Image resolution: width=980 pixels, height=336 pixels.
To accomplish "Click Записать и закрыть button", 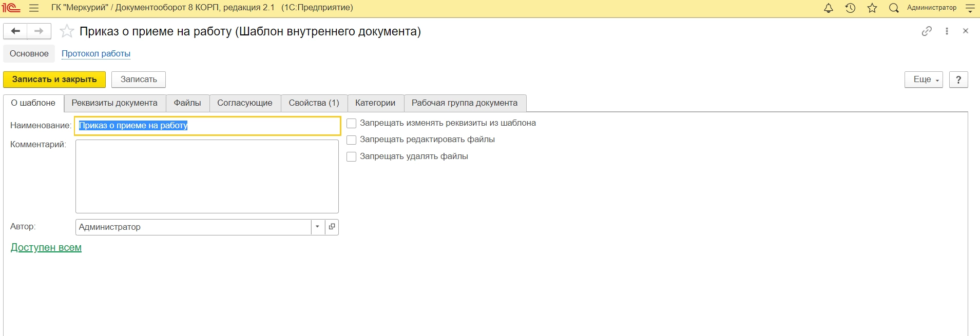I will [x=54, y=80].
